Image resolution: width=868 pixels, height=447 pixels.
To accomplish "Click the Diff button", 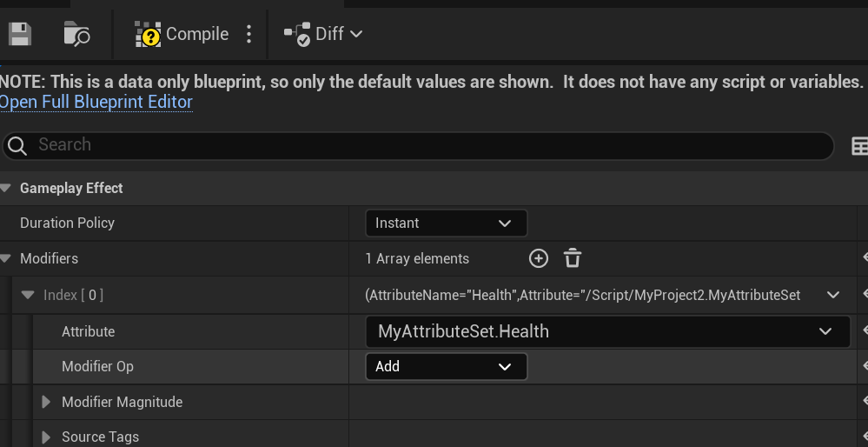I will pos(322,34).
